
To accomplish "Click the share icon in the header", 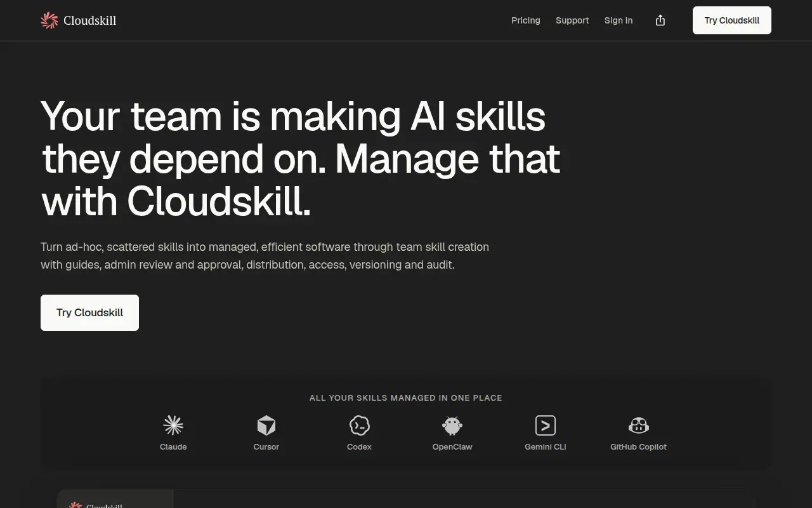I will point(660,20).
